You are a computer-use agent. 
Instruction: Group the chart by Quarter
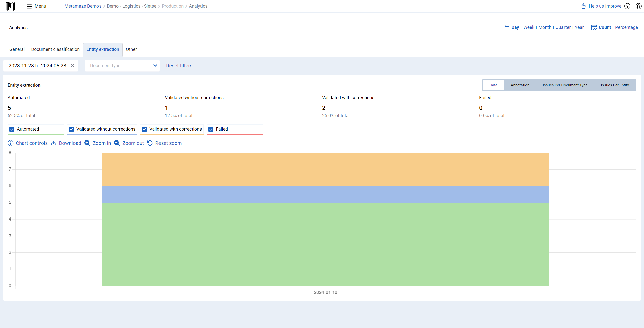pyautogui.click(x=563, y=27)
